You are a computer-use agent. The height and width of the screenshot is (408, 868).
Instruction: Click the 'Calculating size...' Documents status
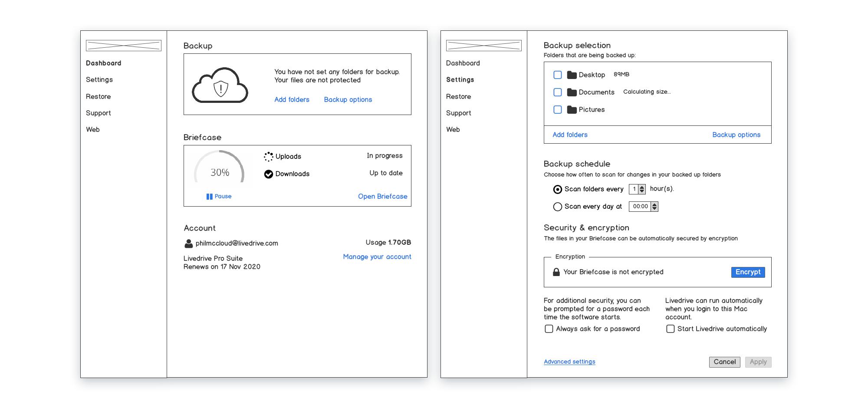647,92
